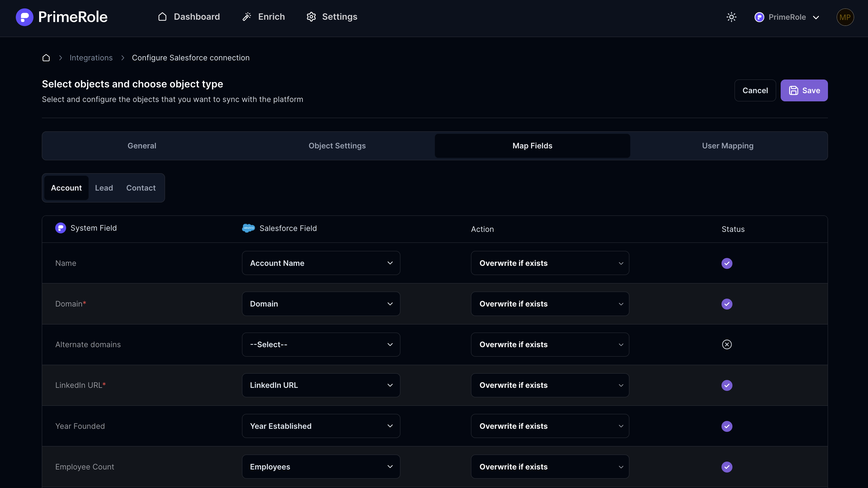Click the home breadcrumb icon
The height and width of the screenshot is (488, 868).
[46, 58]
